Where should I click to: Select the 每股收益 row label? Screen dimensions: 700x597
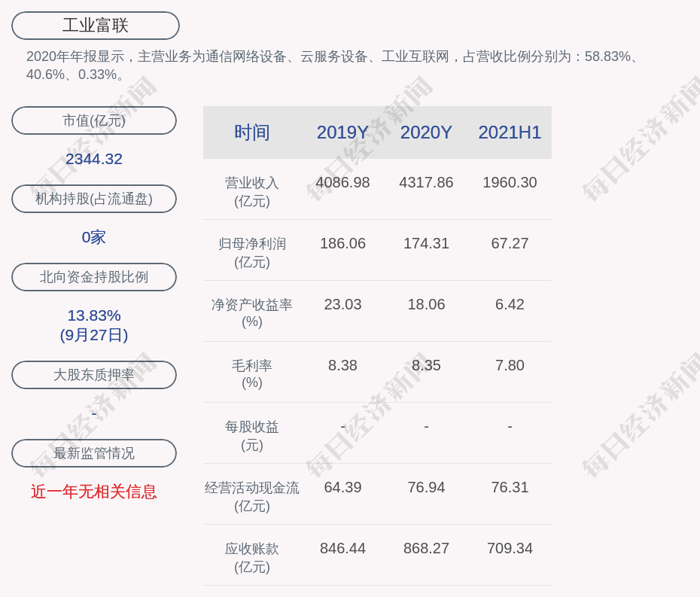coord(252,436)
